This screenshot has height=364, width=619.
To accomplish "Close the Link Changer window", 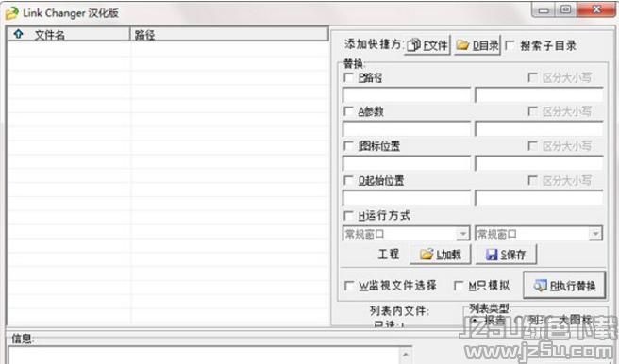I will pos(596,9).
